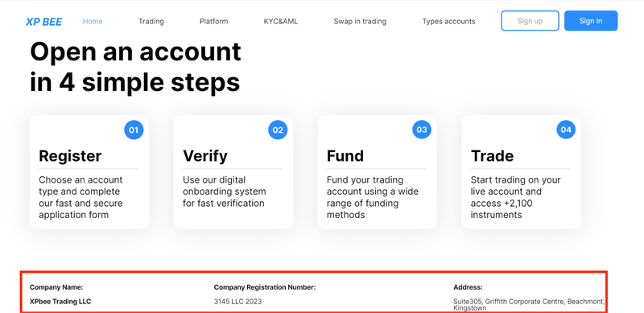Click the 01 step badge

134,130
